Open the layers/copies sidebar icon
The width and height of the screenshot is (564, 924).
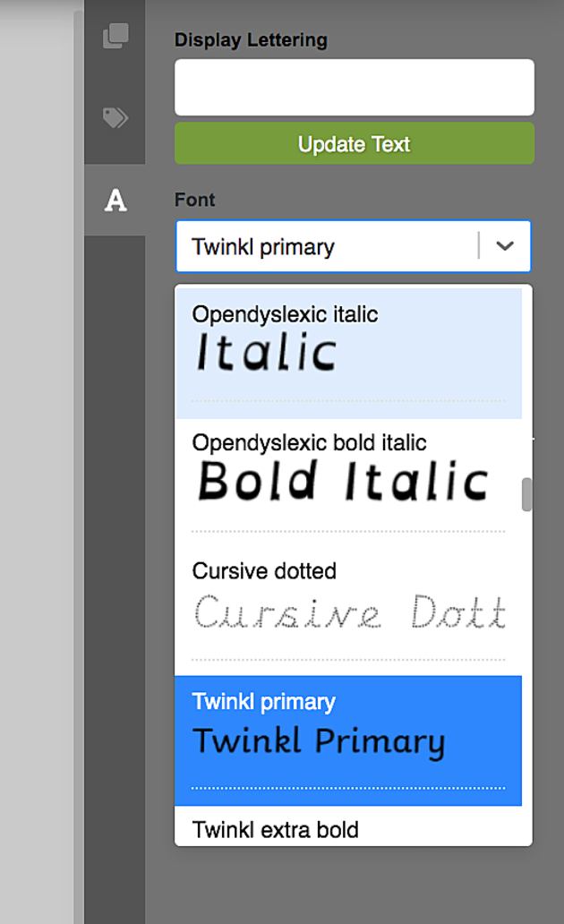pos(115,36)
